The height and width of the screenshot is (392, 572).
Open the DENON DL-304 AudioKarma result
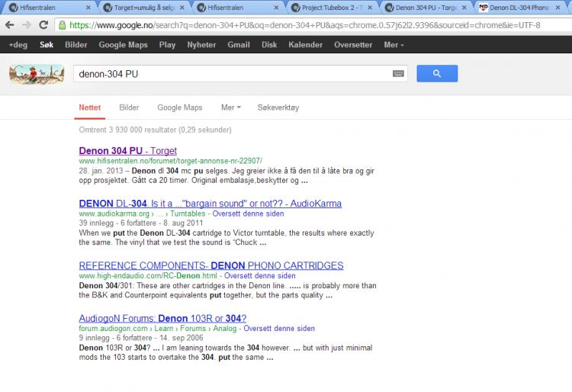pyautogui.click(x=210, y=204)
